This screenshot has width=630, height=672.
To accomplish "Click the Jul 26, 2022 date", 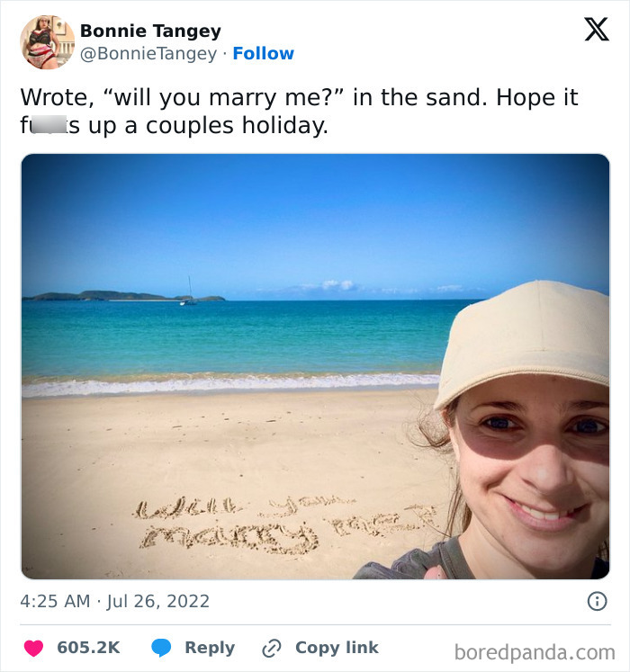I will tap(157, 601).
